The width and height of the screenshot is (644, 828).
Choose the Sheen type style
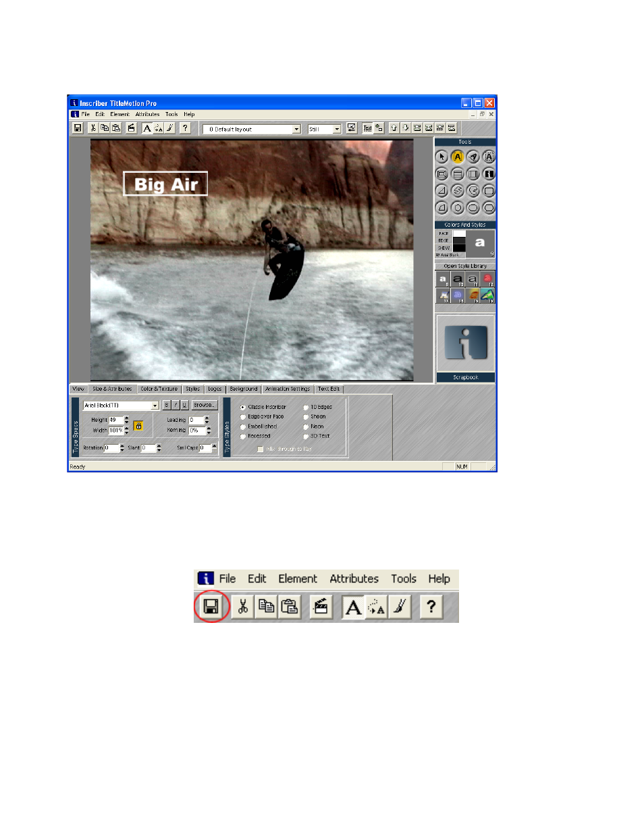315,416
